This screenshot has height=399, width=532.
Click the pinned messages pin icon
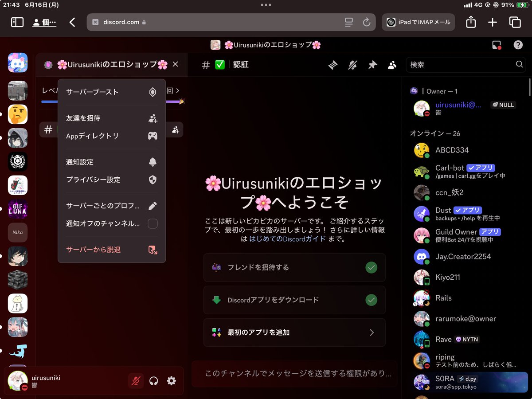tap(372, 65)
